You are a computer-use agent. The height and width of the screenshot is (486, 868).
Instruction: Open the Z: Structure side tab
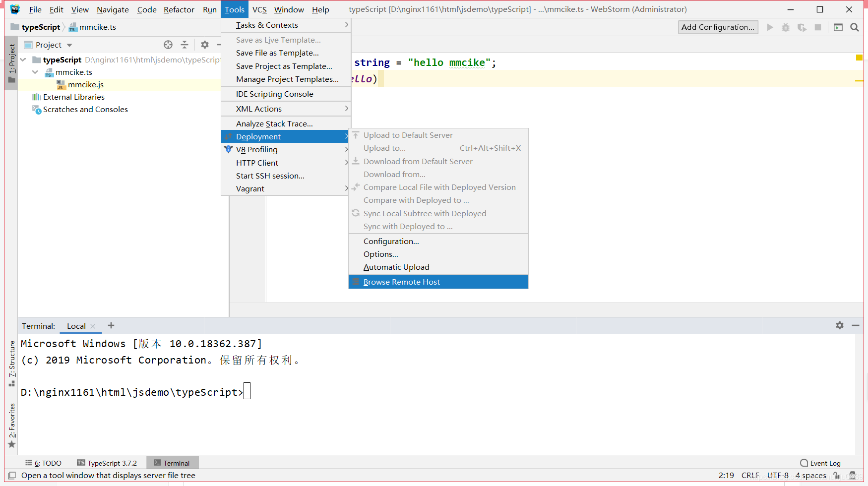(x=11, y=363)
